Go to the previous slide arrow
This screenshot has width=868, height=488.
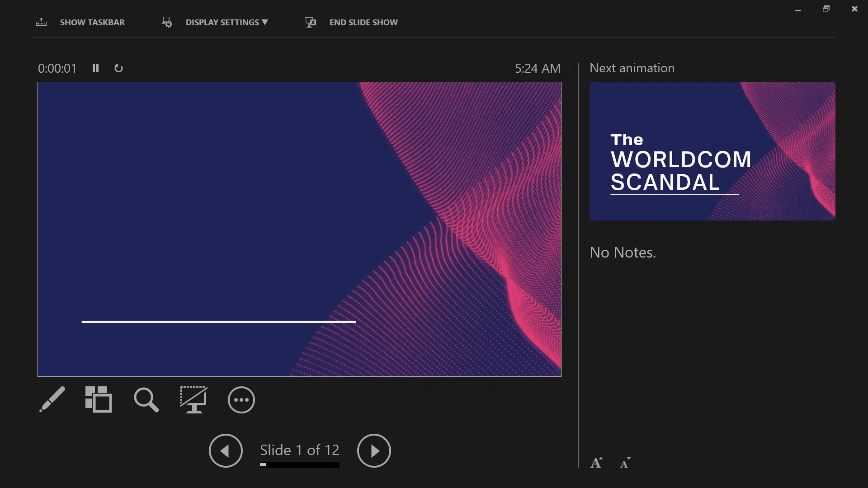tap(226, 450)
